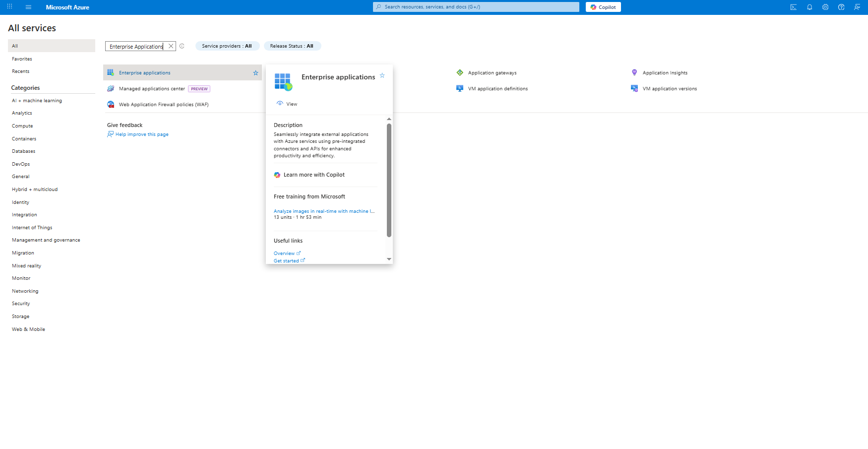Favorite Enterprise applications in the results list

255,73
